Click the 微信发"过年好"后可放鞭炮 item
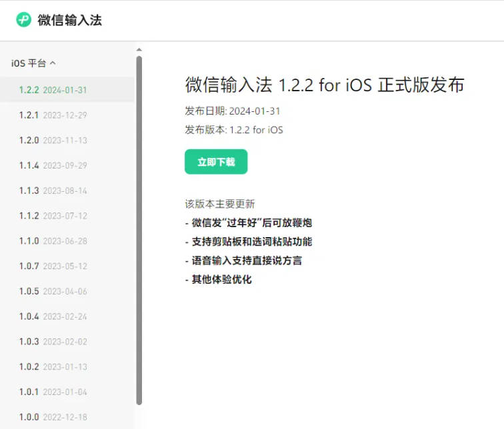Image resolution: width=504 pixels, height=429 pixels. 249,223
